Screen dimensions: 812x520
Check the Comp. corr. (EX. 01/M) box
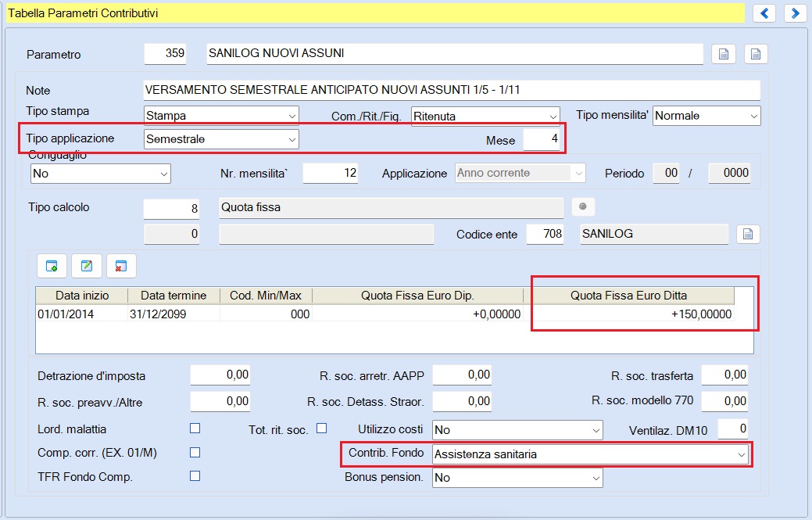(x=195, y=453)
